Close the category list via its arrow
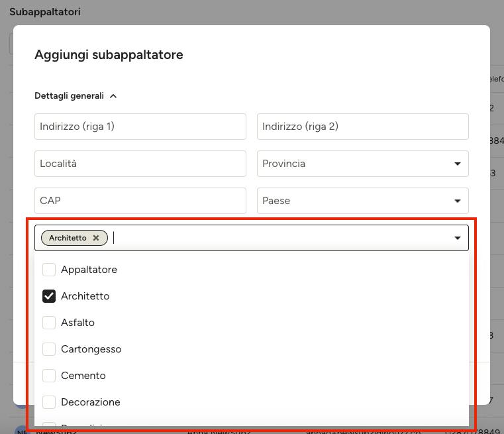 coord(458,238)
